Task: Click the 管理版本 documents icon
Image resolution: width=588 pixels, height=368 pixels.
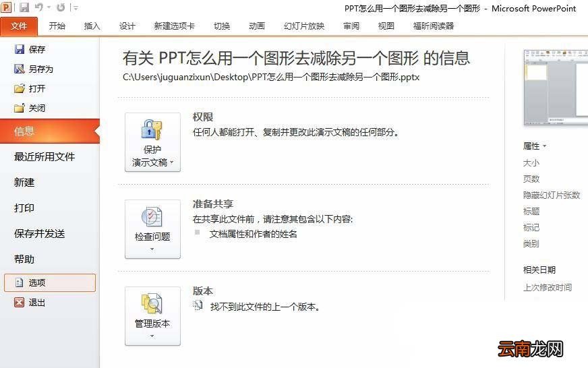Action: pos(152,303)
